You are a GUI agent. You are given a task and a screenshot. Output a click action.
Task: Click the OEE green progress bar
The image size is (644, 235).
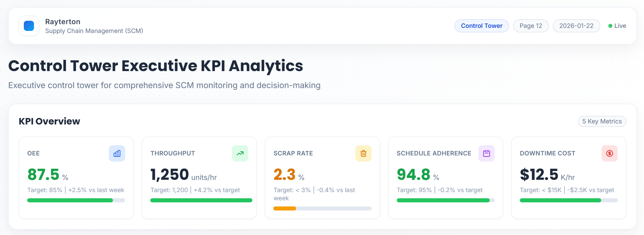[70, 200]
